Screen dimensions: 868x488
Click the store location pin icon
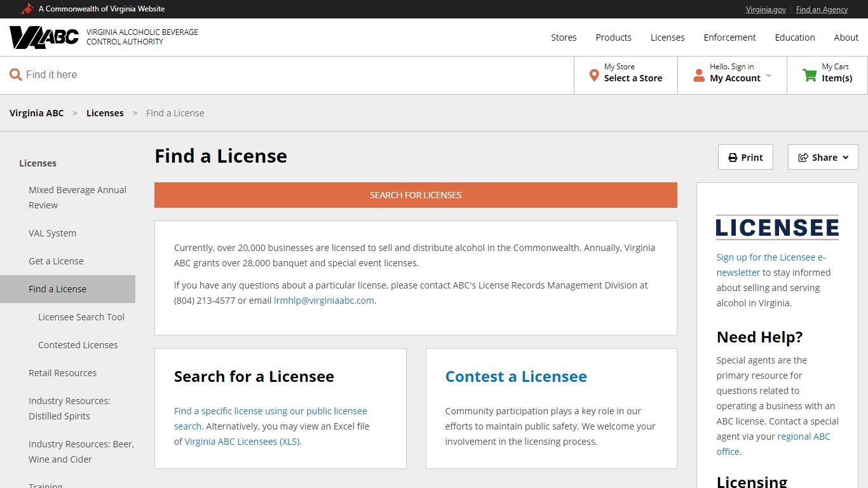[x=594, y=76]
